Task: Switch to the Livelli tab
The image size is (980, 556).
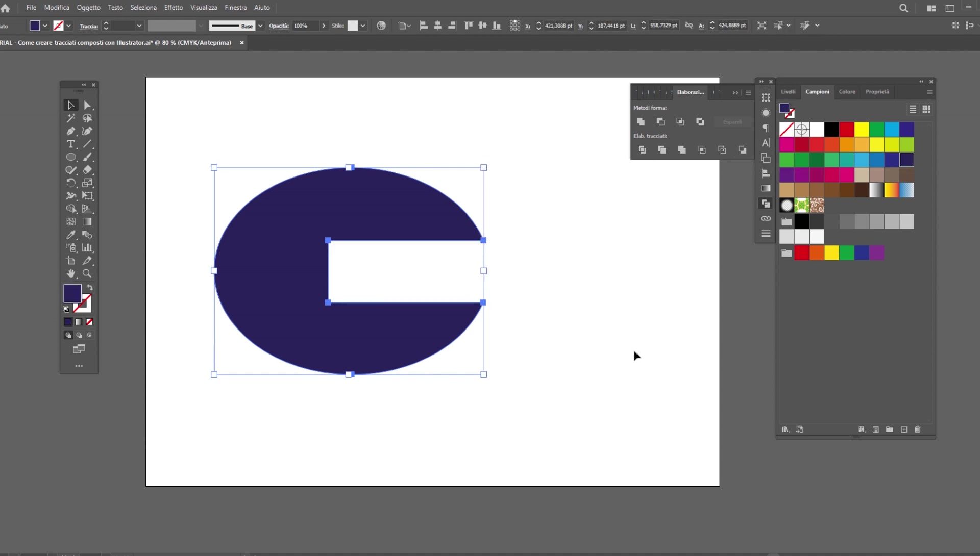Action: [788, 92]
